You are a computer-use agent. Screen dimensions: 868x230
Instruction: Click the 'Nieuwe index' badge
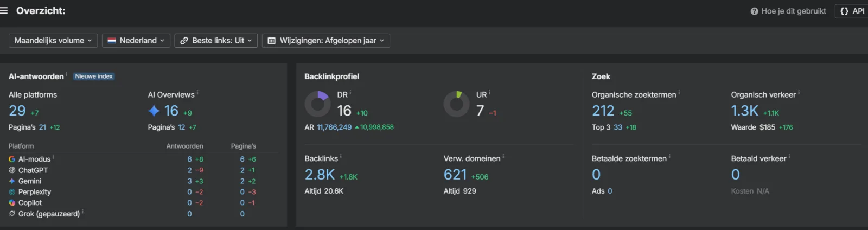point(94,76)
